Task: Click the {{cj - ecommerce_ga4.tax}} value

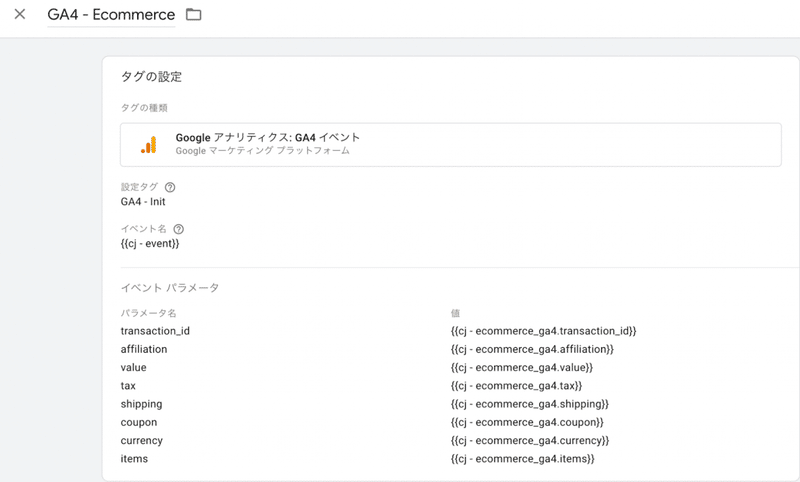Action: click(516, 386)
